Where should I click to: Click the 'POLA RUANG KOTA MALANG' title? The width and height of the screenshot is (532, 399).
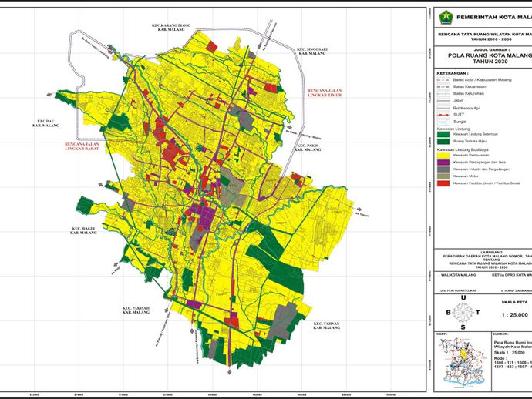pyautogui.click(x=490, y=55)
